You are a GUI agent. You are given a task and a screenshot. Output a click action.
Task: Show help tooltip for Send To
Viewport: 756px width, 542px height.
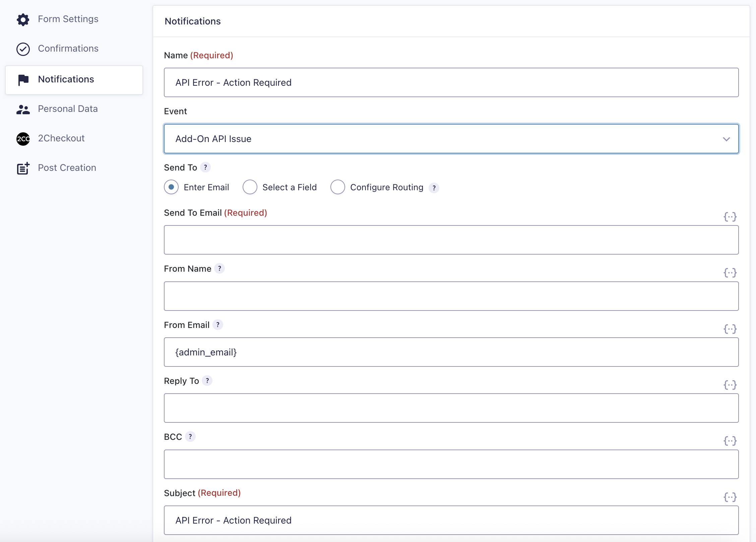point(205,167)
